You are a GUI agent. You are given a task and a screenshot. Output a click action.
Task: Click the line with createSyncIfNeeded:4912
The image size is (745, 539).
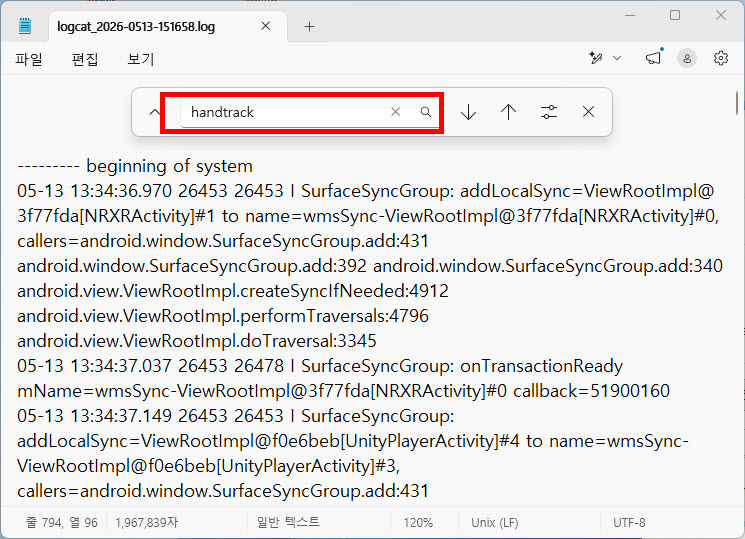pyautogui.click(x=233, y=291)
